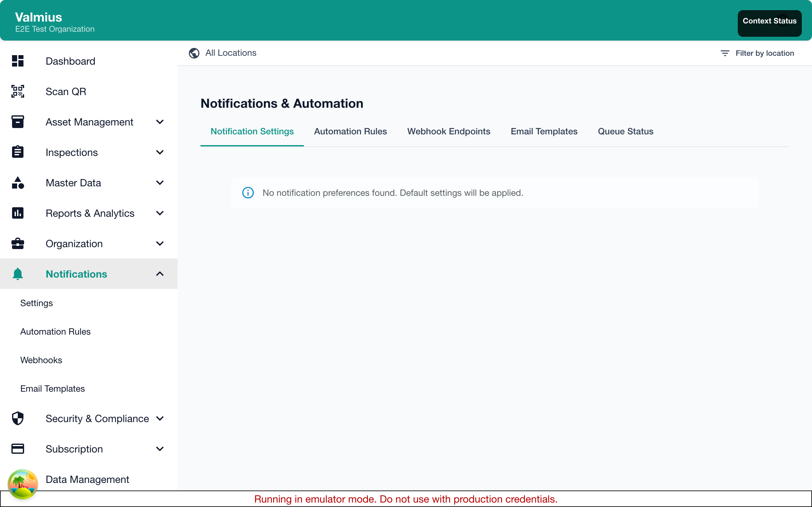Screen dimensions: 812x507
Task: Click the Asset Management briefcase icon
Action: coord(17,122)
